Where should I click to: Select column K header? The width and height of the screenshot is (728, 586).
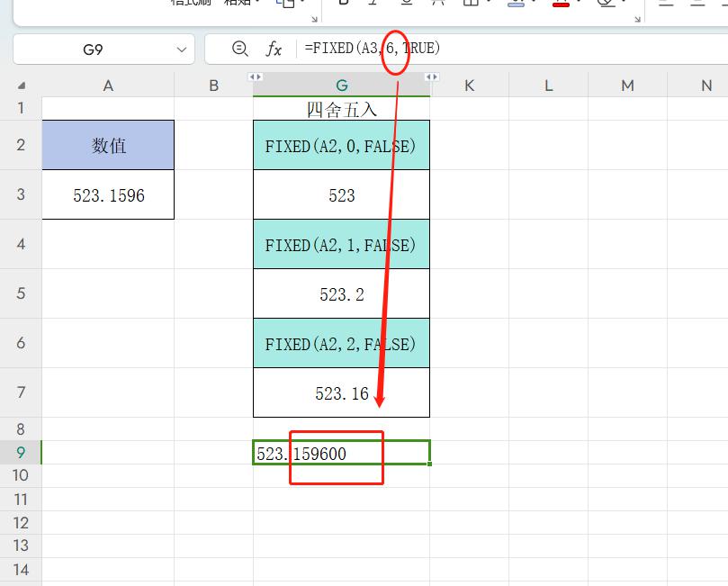[x=470, y=86]
